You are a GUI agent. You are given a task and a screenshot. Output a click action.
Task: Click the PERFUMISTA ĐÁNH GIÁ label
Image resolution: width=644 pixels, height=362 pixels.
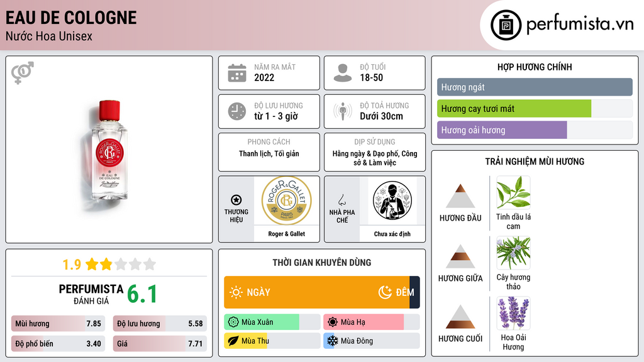[91, 294]
